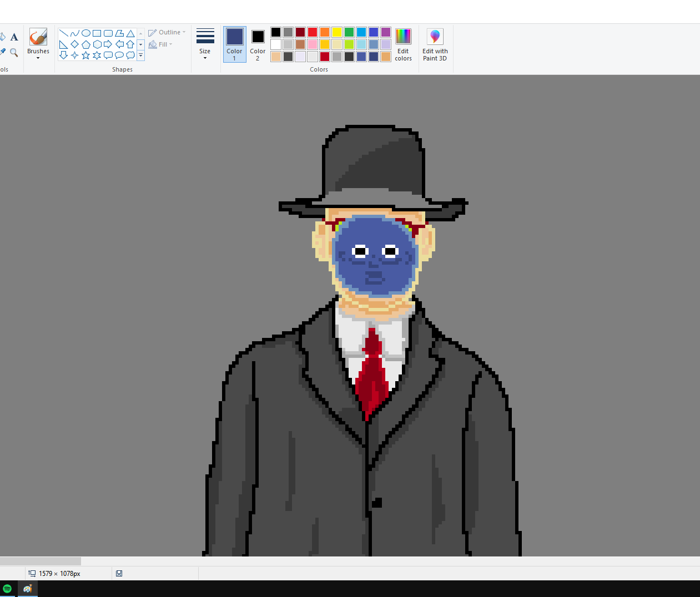Choose the Polygon shape

tap(119, 33)
